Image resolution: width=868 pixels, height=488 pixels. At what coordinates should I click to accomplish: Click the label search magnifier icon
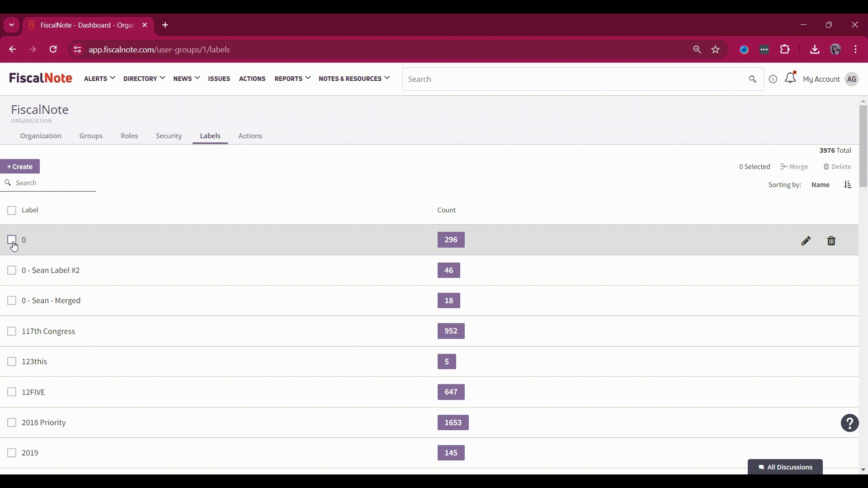point(8,183)
